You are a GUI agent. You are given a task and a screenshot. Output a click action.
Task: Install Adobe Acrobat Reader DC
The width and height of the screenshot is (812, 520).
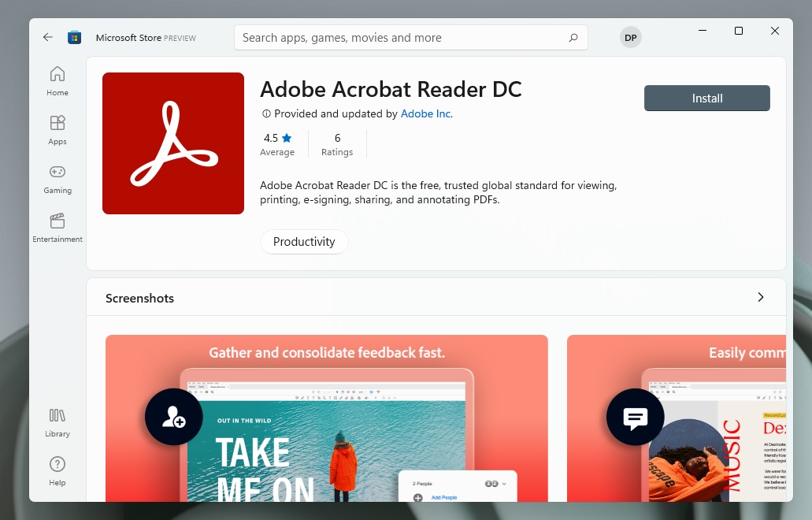coord(706,98)
